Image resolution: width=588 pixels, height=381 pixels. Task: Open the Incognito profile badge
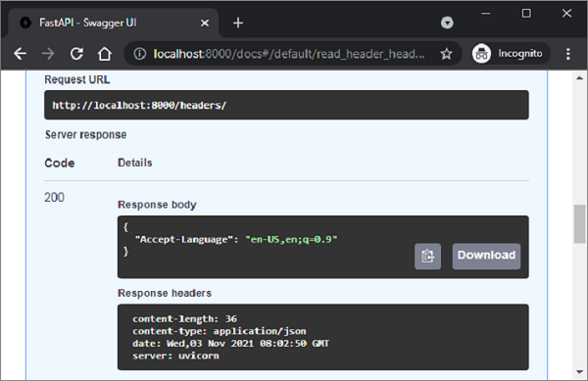coord(511,54)
